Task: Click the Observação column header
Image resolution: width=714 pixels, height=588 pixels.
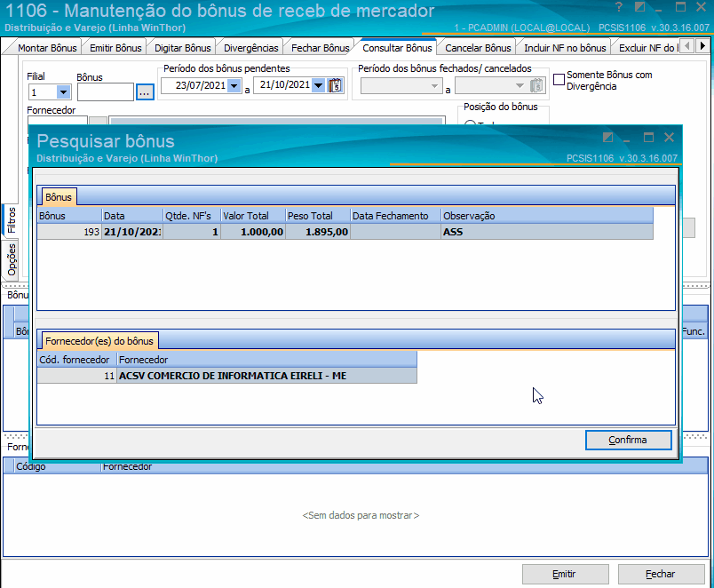Action: [x=547, y=216]
